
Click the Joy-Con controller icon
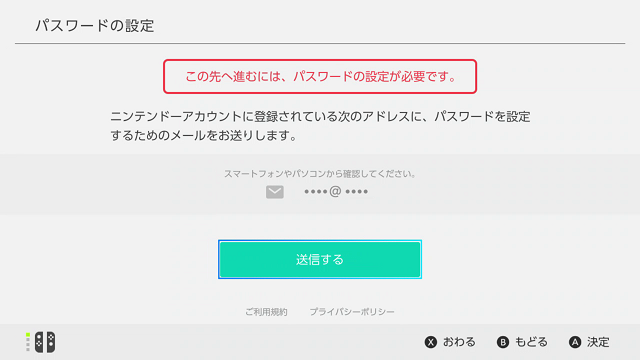coord(45,342)
